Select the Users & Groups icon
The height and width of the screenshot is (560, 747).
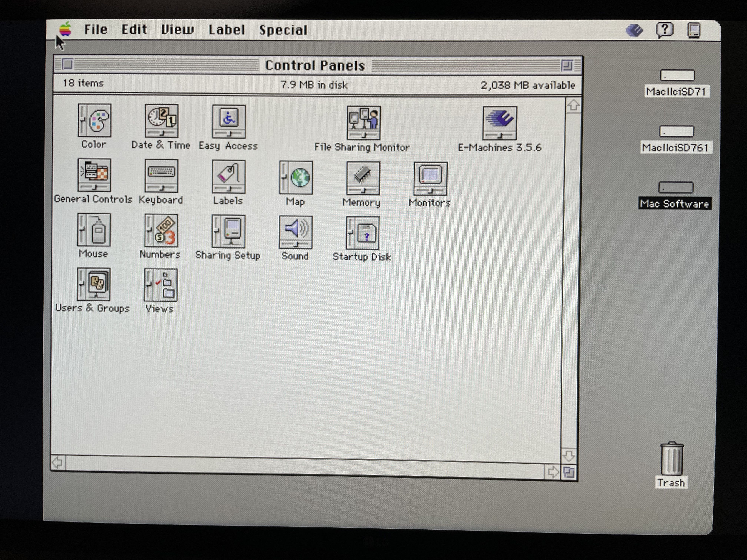[93, 284]
